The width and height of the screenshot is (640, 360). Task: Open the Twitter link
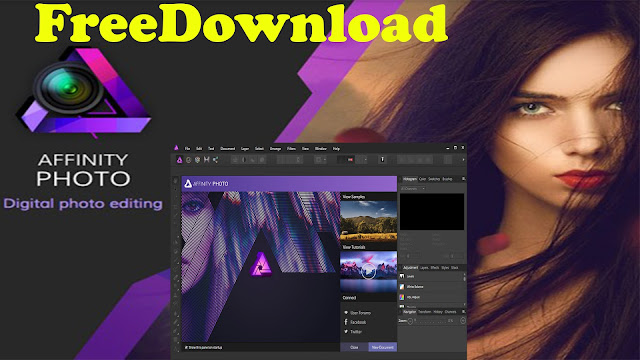pos(356,332)
